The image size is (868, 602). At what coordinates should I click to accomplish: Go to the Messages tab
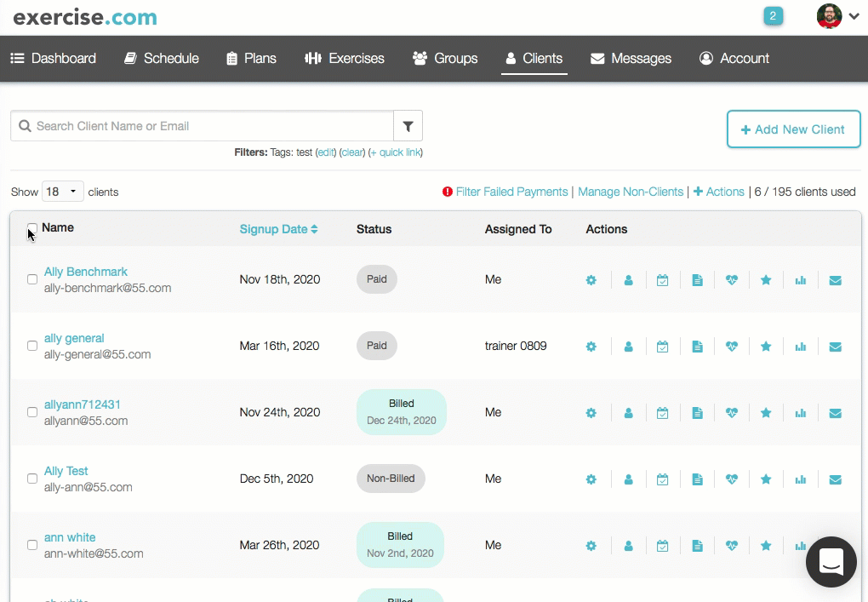tap(631, 59)
